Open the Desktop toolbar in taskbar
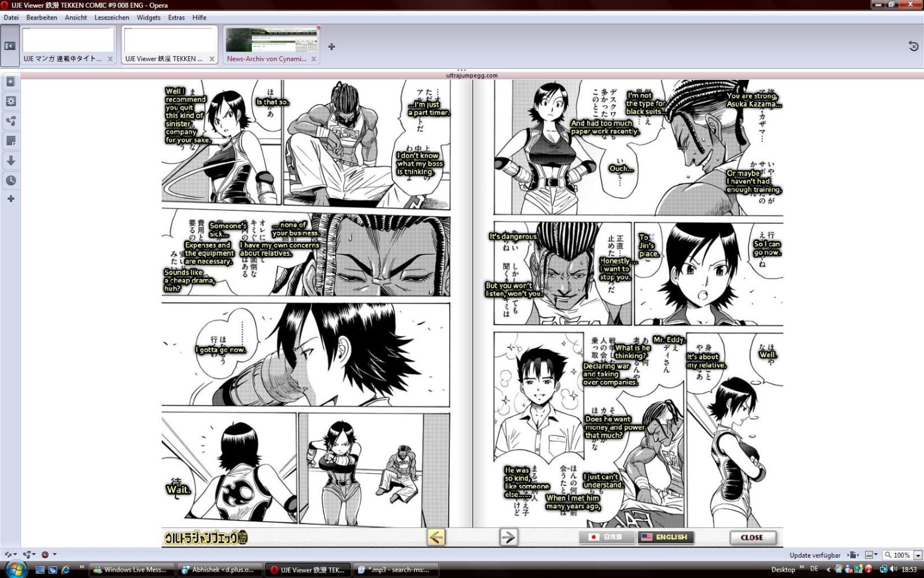Image resolution: width=924 pixels, height=578 pixels. click(783, 569)
